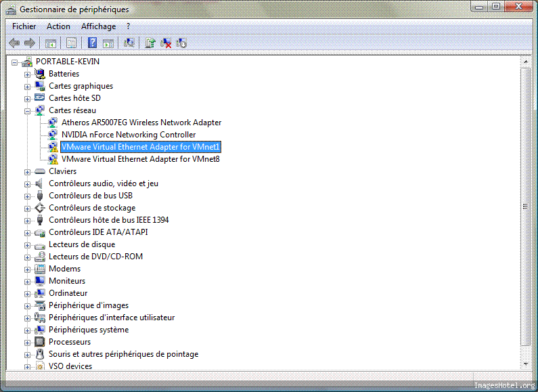This screenshot has width=538, height=392.
Task: Open the ? help menu
Action: [x=128, y=26]
